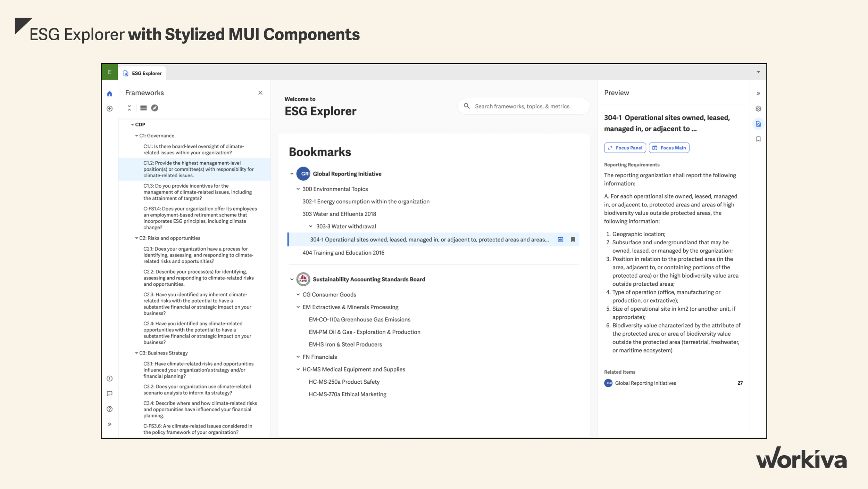
Task: Open EM-CO-110a Greenhouse Gas Emissions
Action: [x=360, y=319]
